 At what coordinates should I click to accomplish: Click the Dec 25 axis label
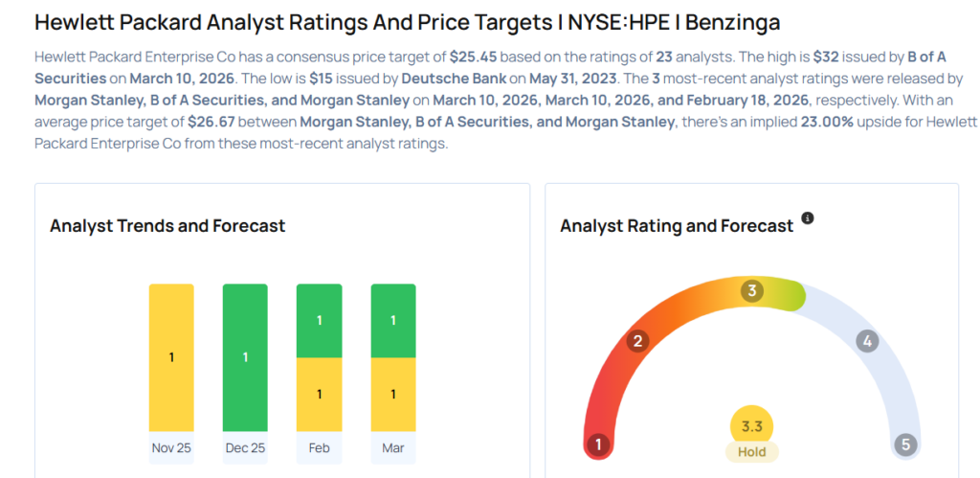[245, 447]
